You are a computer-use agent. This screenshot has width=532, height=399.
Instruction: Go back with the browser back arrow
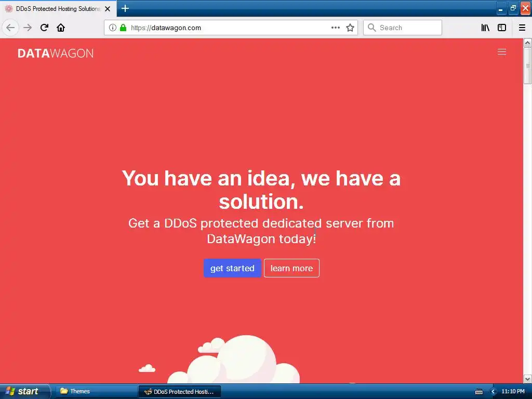click(10, 28)
